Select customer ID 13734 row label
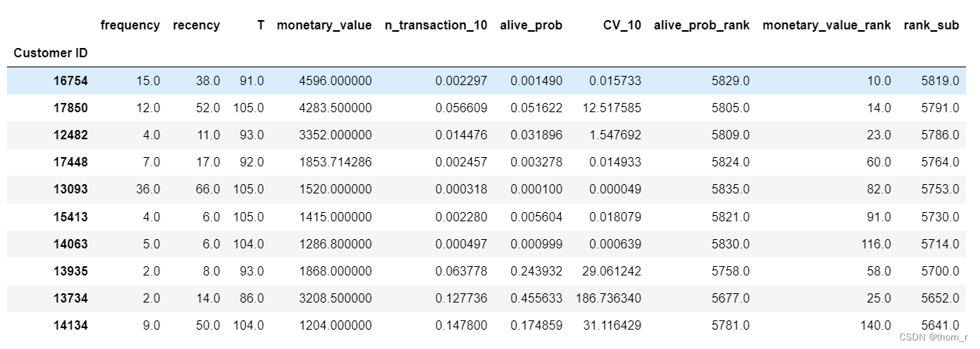 pyautogui.click(x=70, y=298)
